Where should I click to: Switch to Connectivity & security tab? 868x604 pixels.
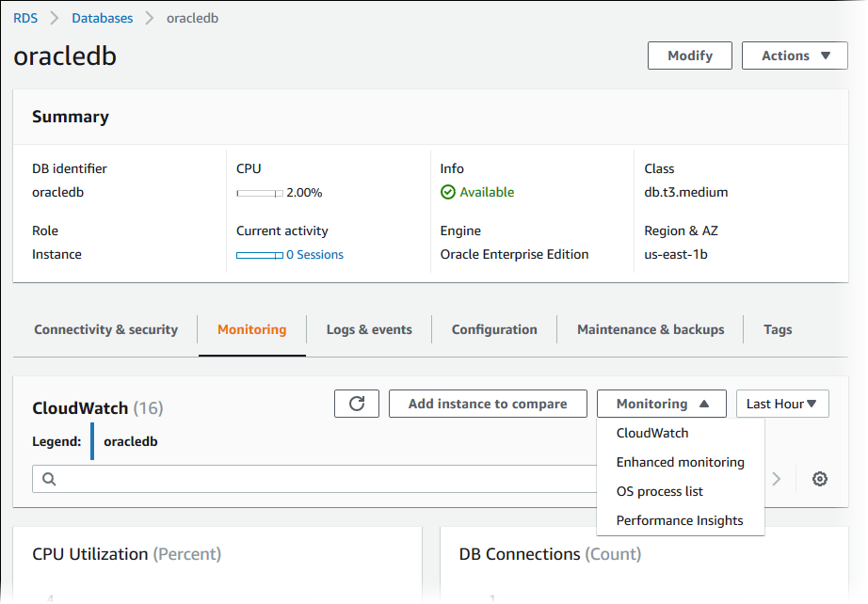105,329
